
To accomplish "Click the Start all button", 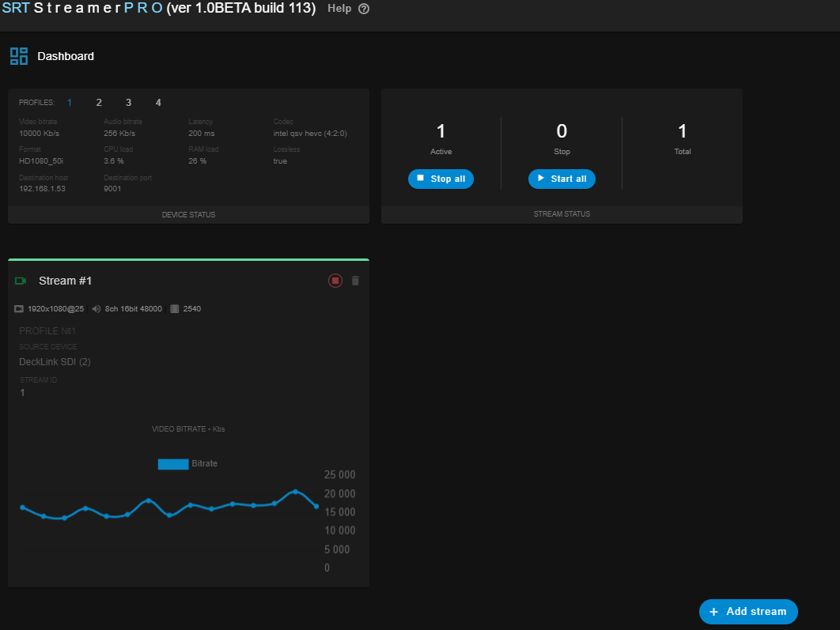I will click(562, 179).
